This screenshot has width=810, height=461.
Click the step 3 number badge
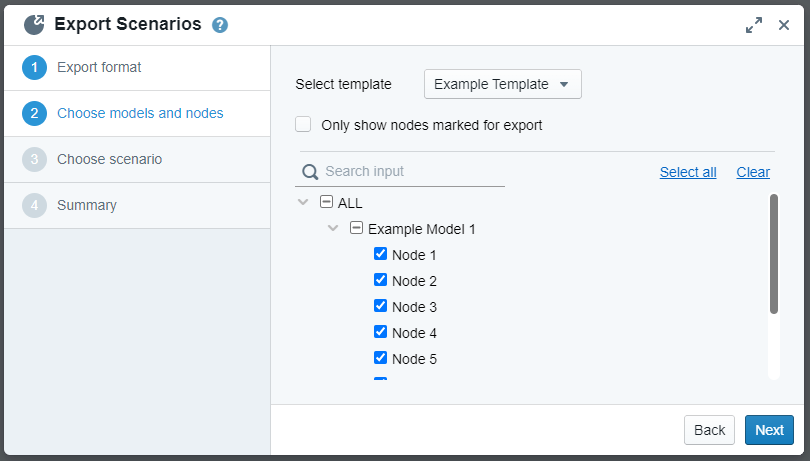point(34,160)
